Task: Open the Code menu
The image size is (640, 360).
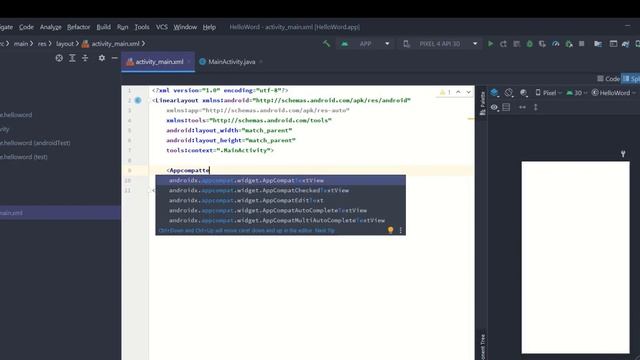Action: coord(26,27)
